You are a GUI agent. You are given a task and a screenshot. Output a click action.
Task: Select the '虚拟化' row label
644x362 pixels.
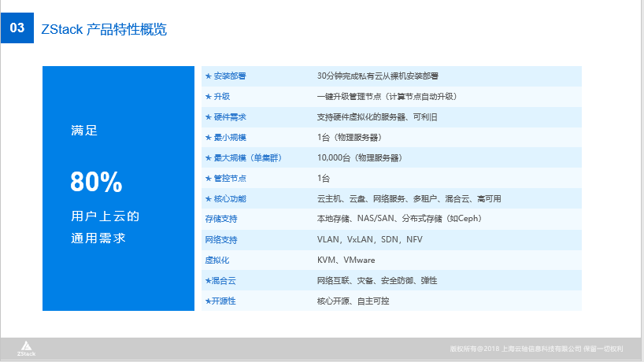coord(217,260)
